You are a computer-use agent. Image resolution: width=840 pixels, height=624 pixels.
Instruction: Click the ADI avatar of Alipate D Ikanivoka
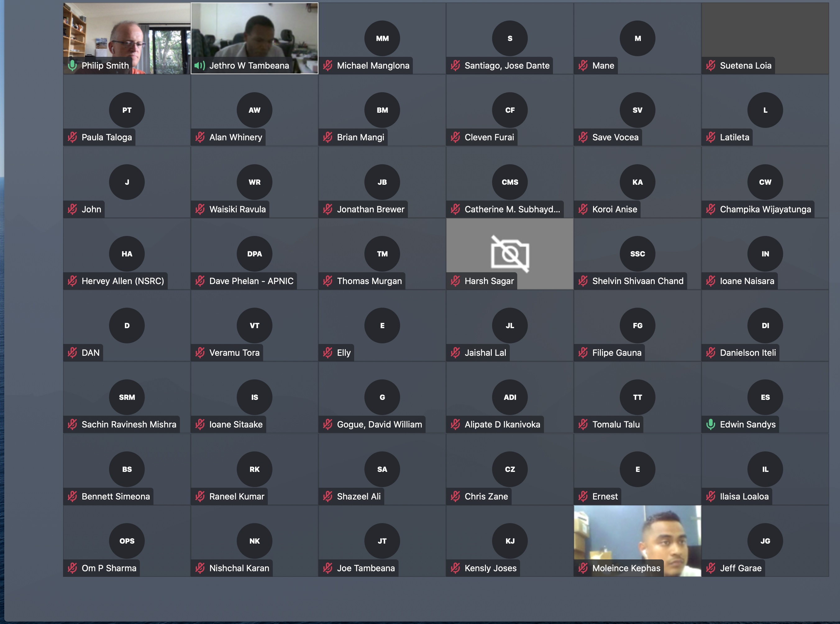(510, 397)
